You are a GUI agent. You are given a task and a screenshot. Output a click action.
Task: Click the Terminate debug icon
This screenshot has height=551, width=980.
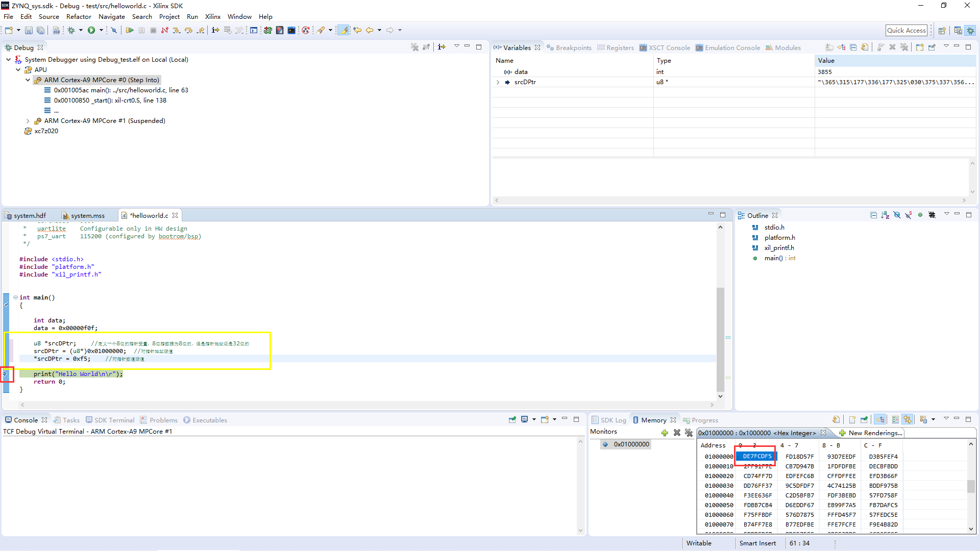153,30
